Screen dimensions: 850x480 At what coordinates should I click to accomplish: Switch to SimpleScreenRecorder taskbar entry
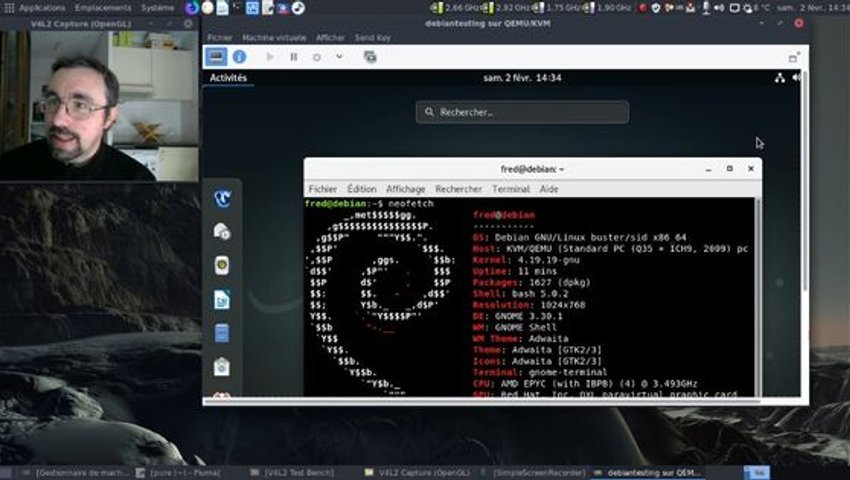click(x=534, y=472)
